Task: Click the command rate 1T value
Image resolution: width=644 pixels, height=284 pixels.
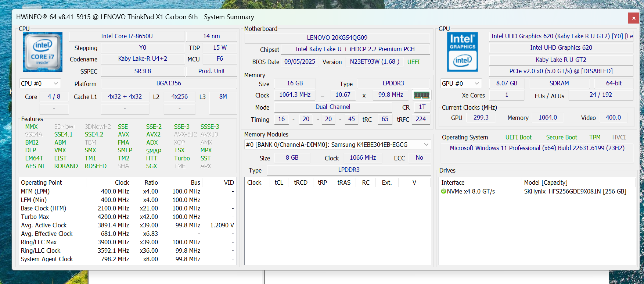Action: pos(422,107)
